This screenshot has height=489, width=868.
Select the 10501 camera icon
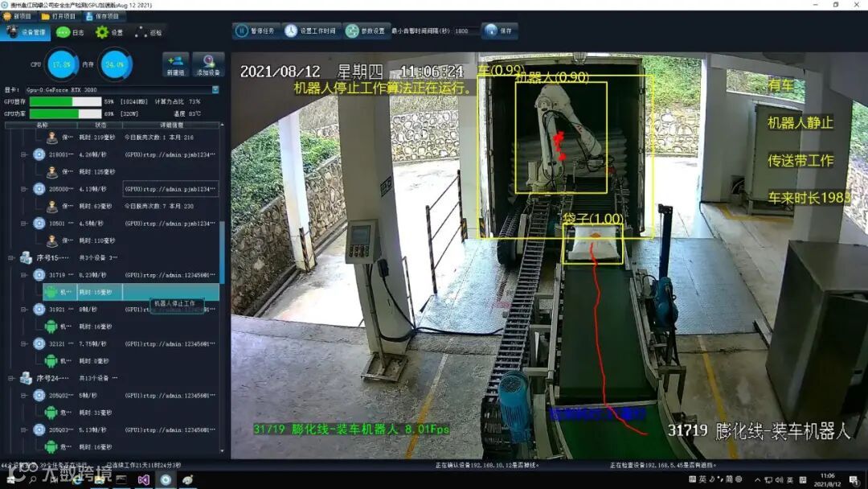tap(39, 223)
